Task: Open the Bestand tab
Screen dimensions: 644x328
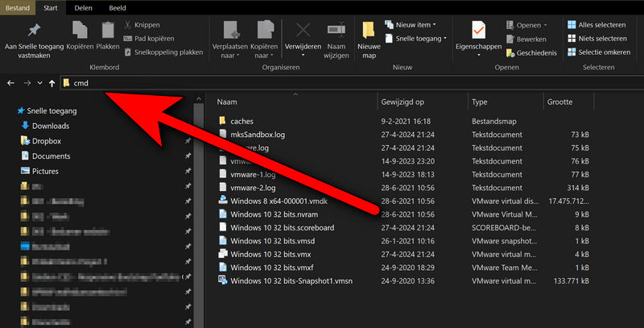Action: (18, 8)
